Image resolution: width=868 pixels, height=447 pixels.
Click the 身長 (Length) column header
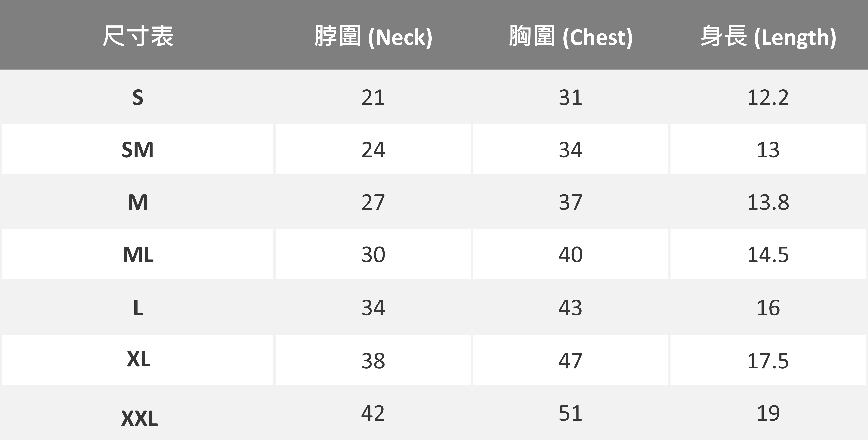tap(768, 36)
